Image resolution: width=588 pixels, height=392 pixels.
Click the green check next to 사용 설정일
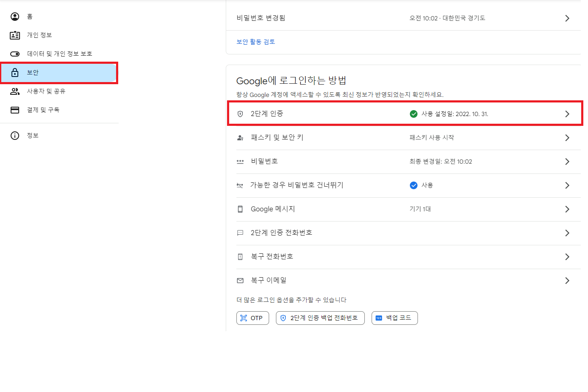click(x=413, y=114)
